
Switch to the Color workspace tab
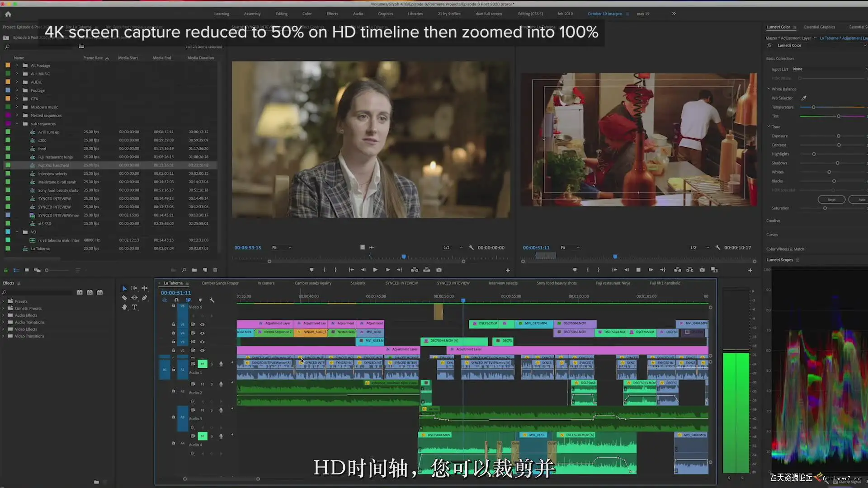pos(307,14)
